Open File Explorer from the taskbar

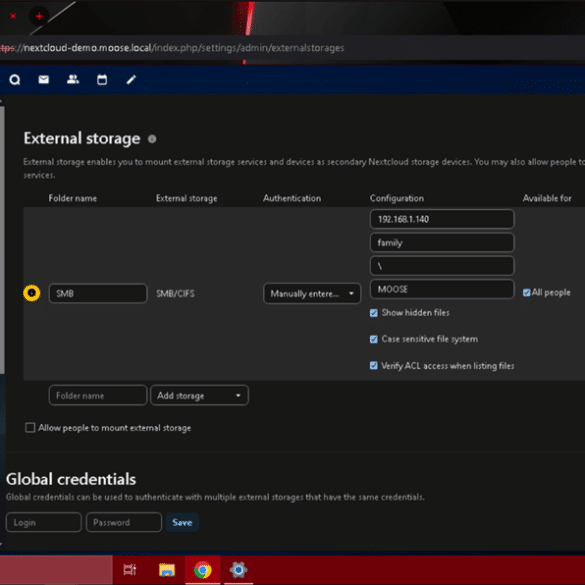click(167, 570)
